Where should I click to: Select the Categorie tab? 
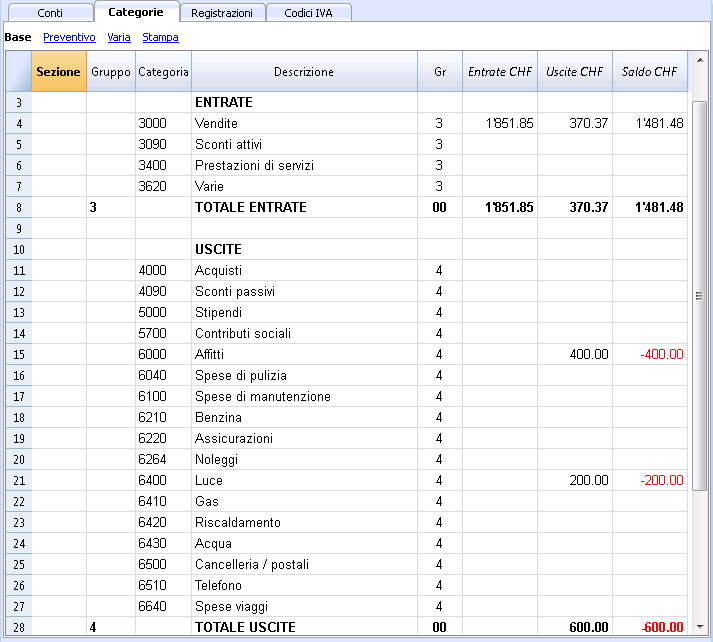pyautogui.click(x=136, y=12)
